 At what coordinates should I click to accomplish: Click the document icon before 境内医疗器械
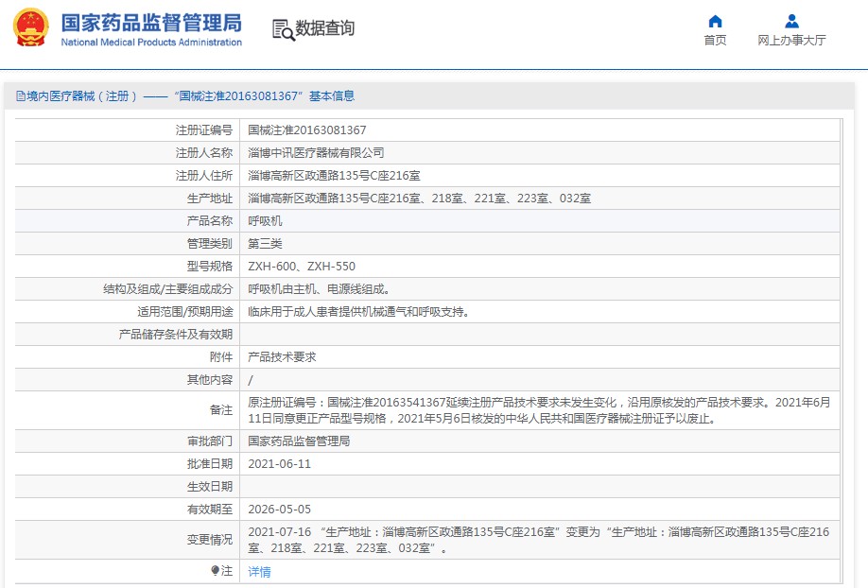[20, 96]
